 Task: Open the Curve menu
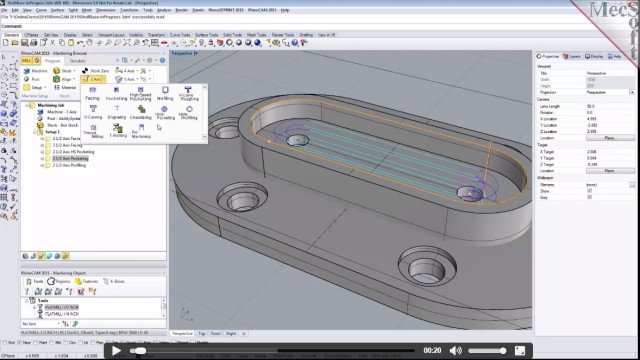41,10
